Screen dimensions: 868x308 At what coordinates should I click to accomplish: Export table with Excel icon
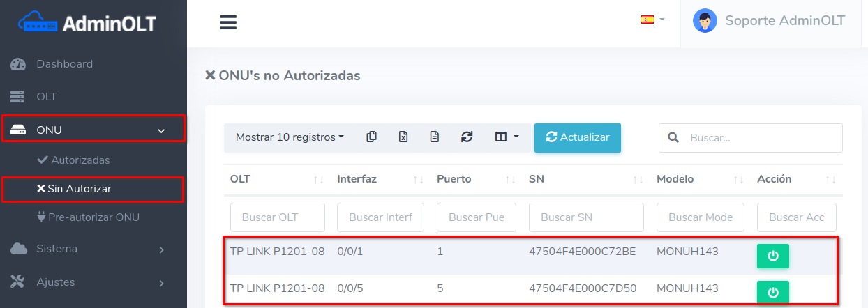pyautogui.click(x=403, y=137)
